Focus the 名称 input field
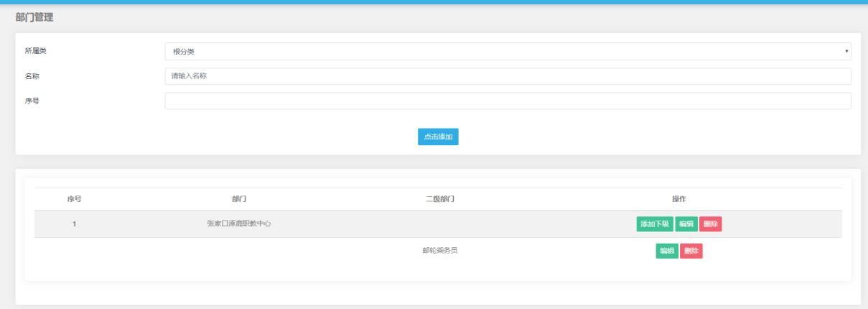The width and height of the screenshot is (868, 309). 508,76
